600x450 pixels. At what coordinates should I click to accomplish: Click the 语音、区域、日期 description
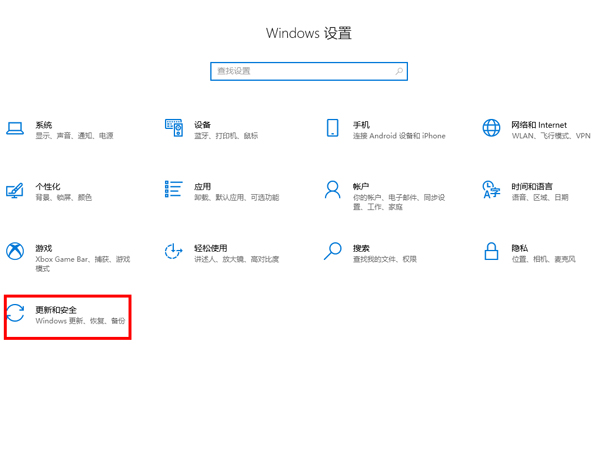click(x=540, y=197)
